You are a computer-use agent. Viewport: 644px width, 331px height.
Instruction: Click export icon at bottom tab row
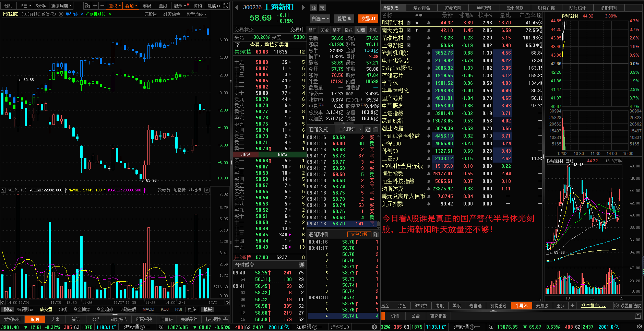226,319
